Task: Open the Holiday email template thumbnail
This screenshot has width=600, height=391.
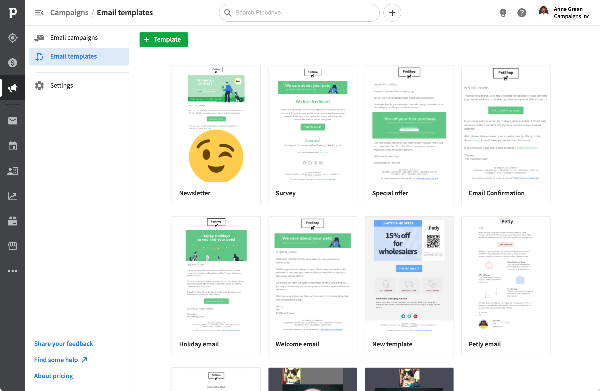Action: (x=216, y=276)
